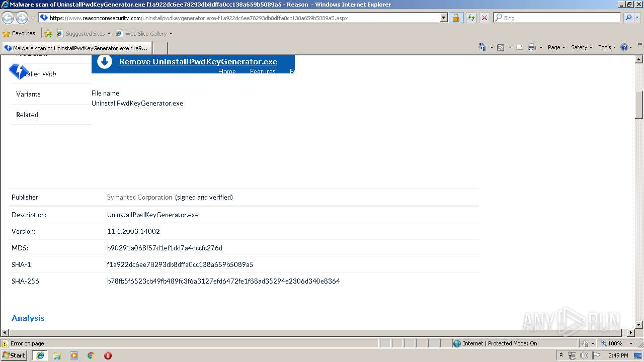Open the Page menu
The image size is (644, 362).
[556, 47]
